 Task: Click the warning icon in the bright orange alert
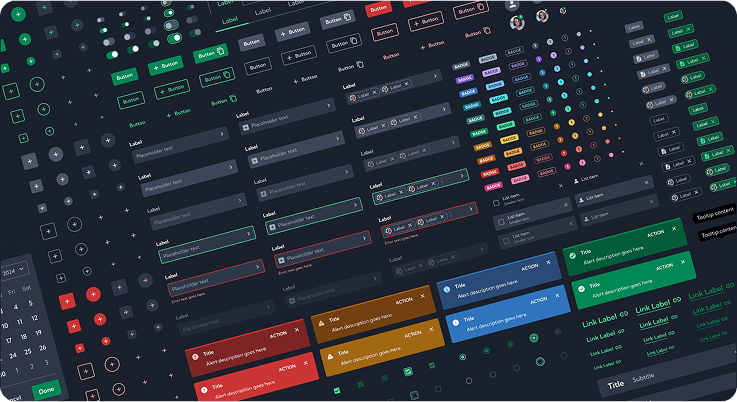coord(330,356)
